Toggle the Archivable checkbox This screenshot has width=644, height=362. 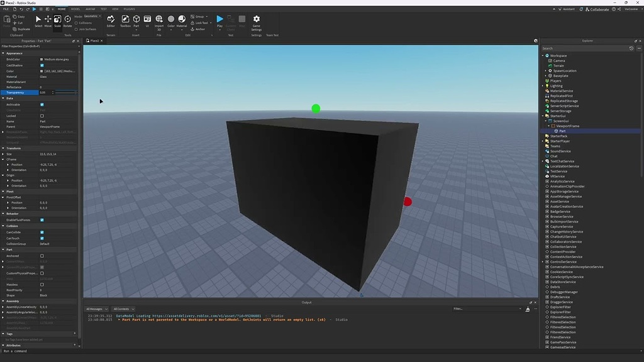tap(42, 105)
